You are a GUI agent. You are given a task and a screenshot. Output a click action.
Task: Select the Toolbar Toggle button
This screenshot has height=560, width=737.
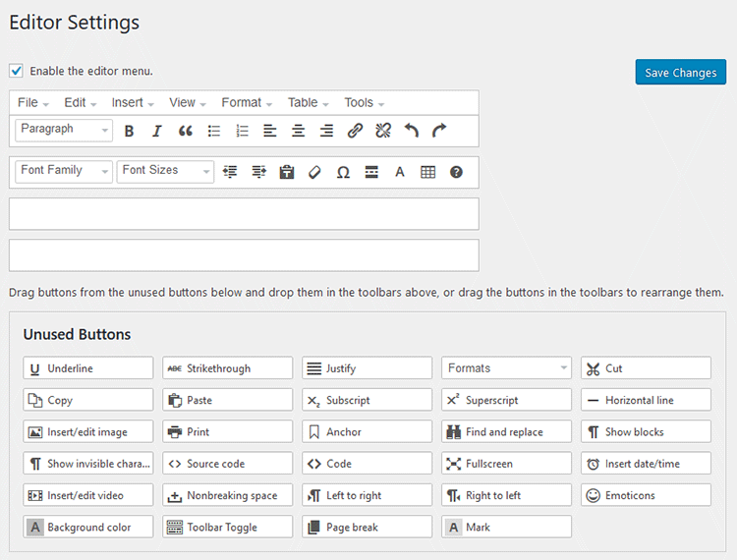tap(228, 527)
